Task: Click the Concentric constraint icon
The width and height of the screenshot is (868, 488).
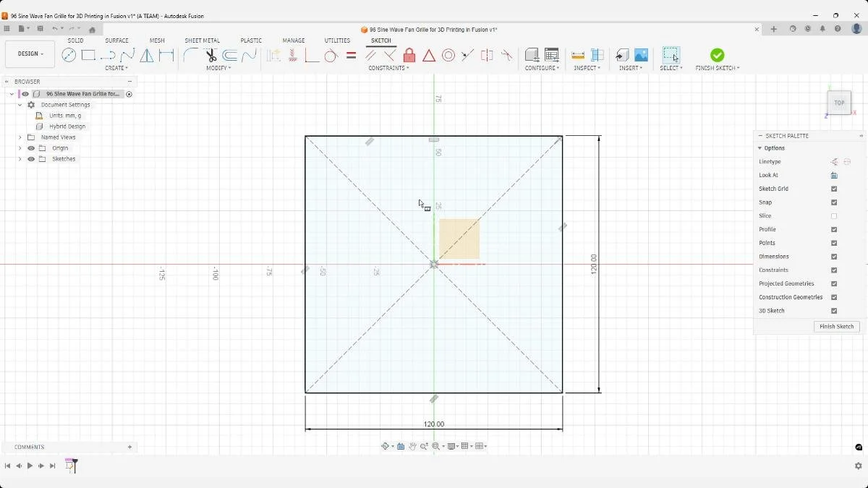Action: pos(448,55)
